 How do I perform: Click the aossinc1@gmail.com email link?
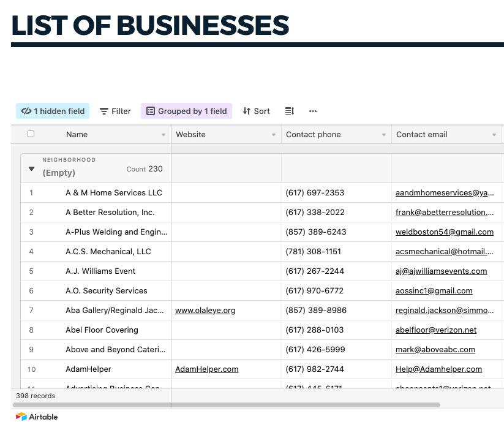click(x=434, y=291)
